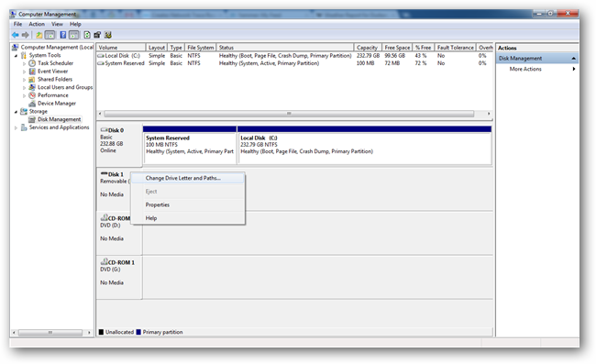Open the Help menu in menu bar
The image size is (596, 364).
tap(75, 24)
